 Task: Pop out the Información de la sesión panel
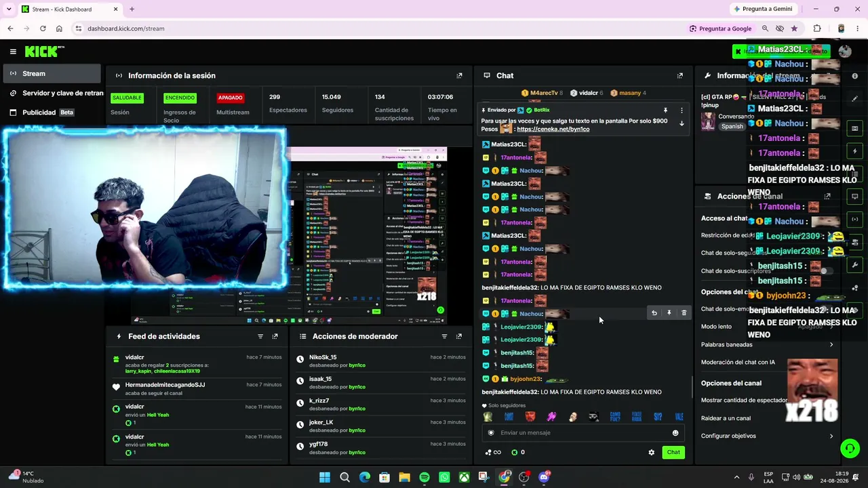(x=459, y=75)
